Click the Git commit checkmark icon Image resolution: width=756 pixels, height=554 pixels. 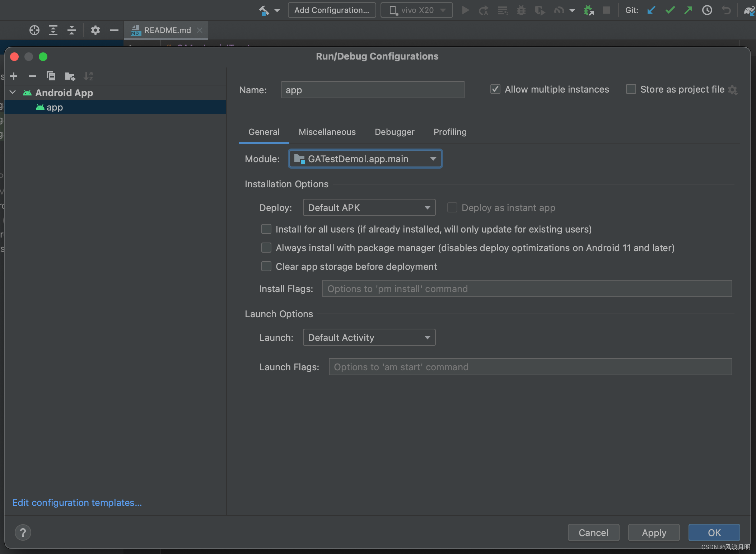670,10
